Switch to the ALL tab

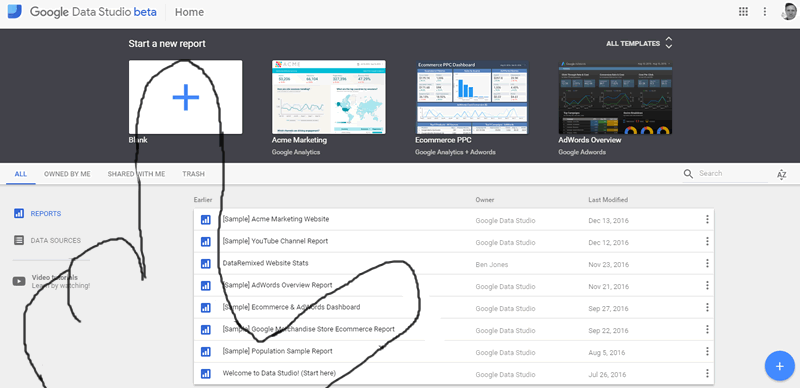(x=21, y=174)
